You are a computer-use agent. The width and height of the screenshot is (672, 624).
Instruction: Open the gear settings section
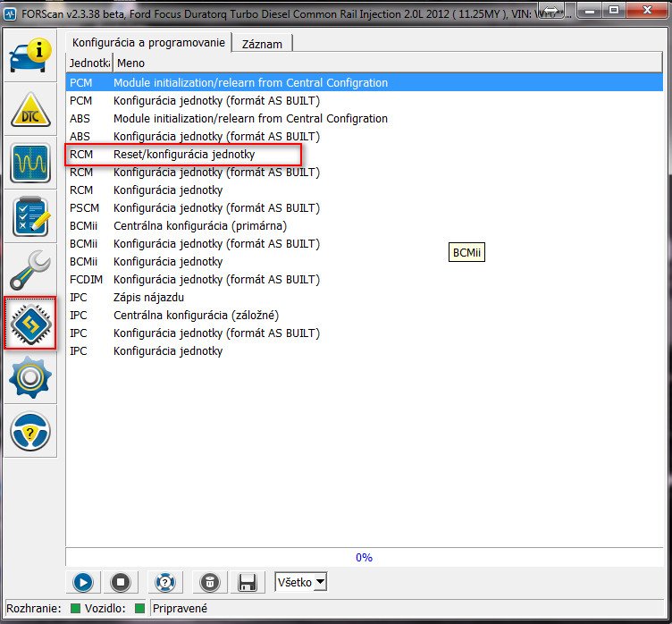click(30, 378)
